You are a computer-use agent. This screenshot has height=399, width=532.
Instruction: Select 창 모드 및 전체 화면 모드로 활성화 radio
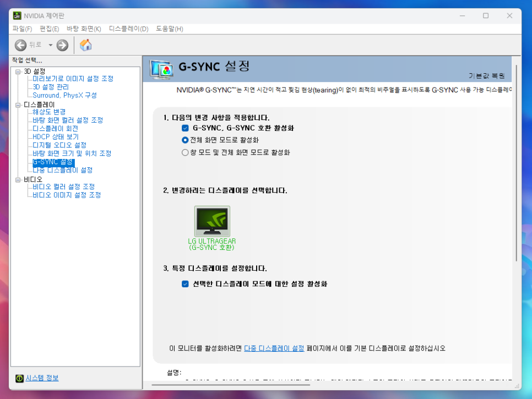pos(185,152)
